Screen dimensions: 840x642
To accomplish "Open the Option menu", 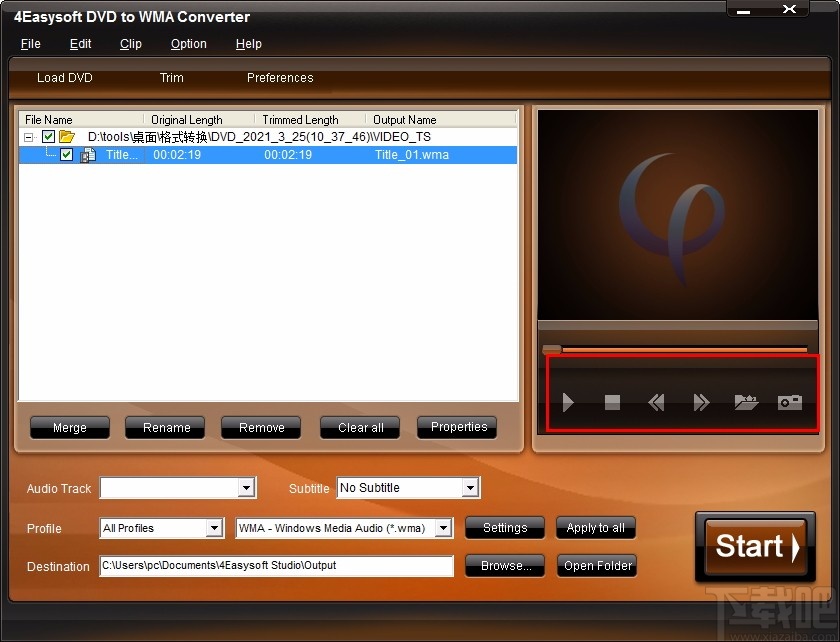I will click(188, 44).
